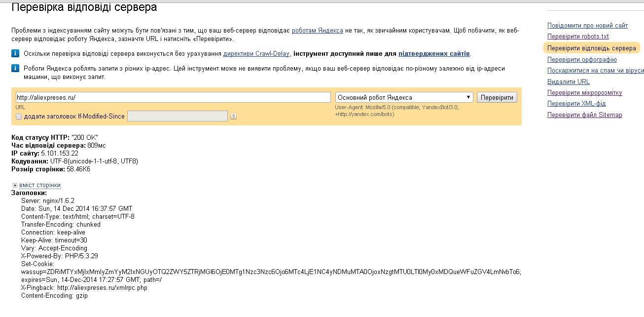Screen dimensions: 644x317
Task: Click the first blue info icon about Crawl-Delay
Action: click(x=16, y=53)
